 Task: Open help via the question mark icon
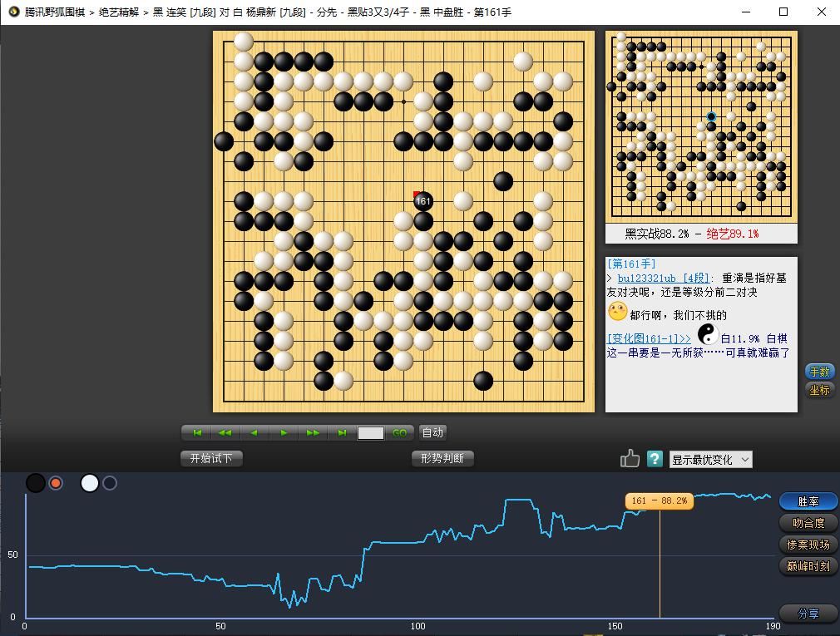(655, 459)
